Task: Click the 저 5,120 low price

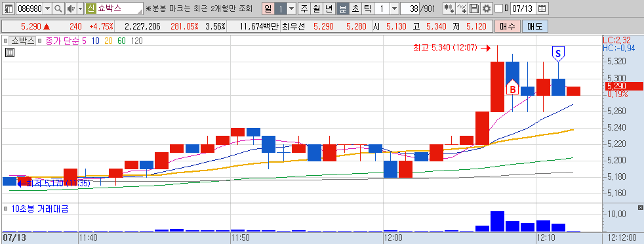Action: (x=470, y=27)
